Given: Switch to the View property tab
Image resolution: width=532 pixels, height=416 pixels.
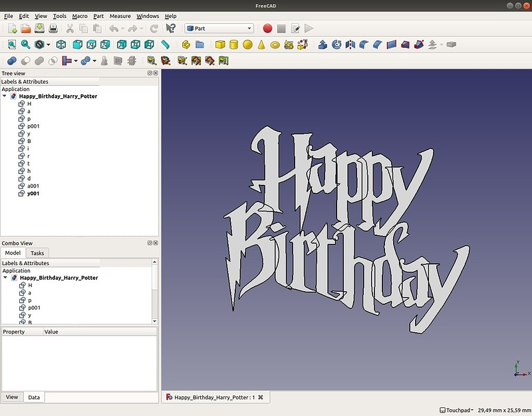Looking at the screenshot, I should pyautogui.click(x=12, y=397).
